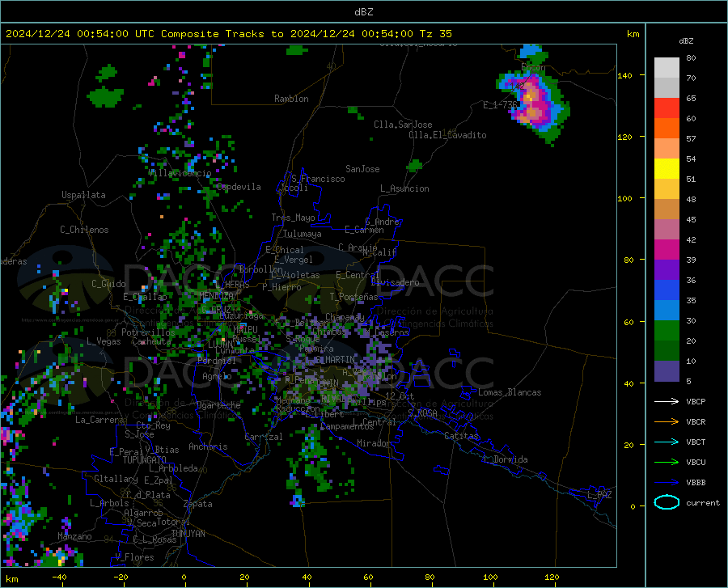
Task: Select the 80 dBZ light gray swatch
Action: [667, 67]
